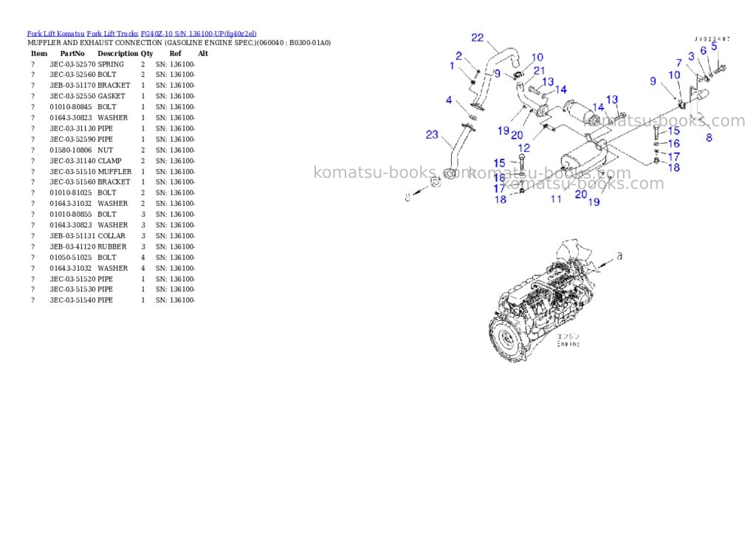The height and width of the screenshot is (535, 756).
Task: Select part number 3EC-03-51560
Action: (72, 182)
